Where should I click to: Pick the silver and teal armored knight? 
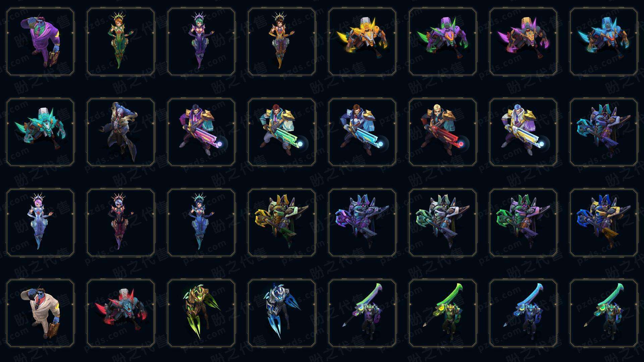[x=442, y=223]
